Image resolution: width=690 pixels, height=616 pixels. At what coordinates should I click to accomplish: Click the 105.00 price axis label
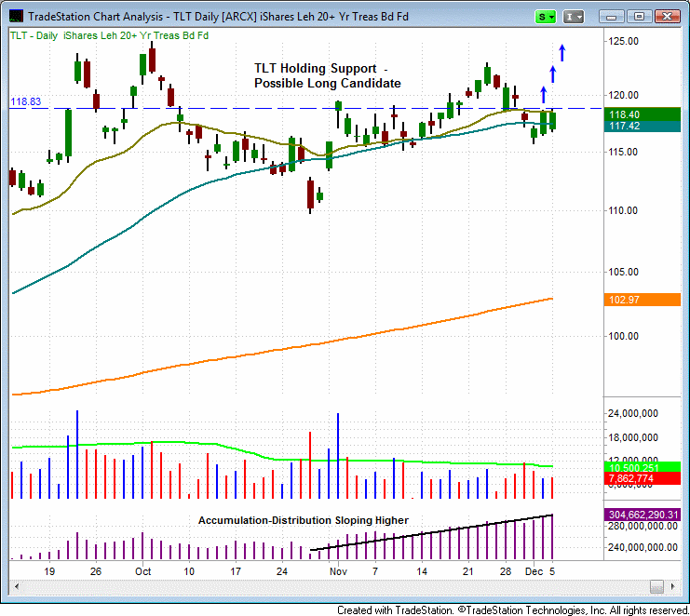pos(623,272)
